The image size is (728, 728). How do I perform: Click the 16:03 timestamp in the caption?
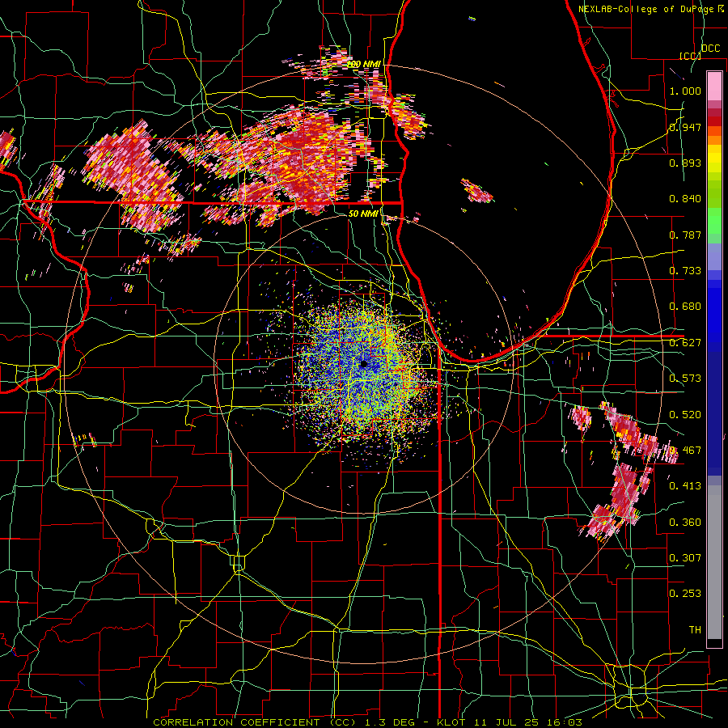[x=565, y=722]
